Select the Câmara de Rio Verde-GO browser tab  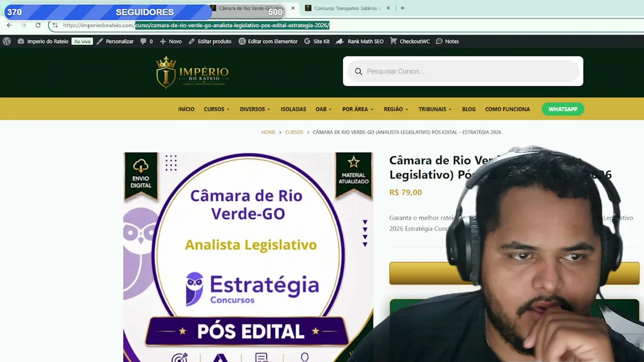click(252, 8)
